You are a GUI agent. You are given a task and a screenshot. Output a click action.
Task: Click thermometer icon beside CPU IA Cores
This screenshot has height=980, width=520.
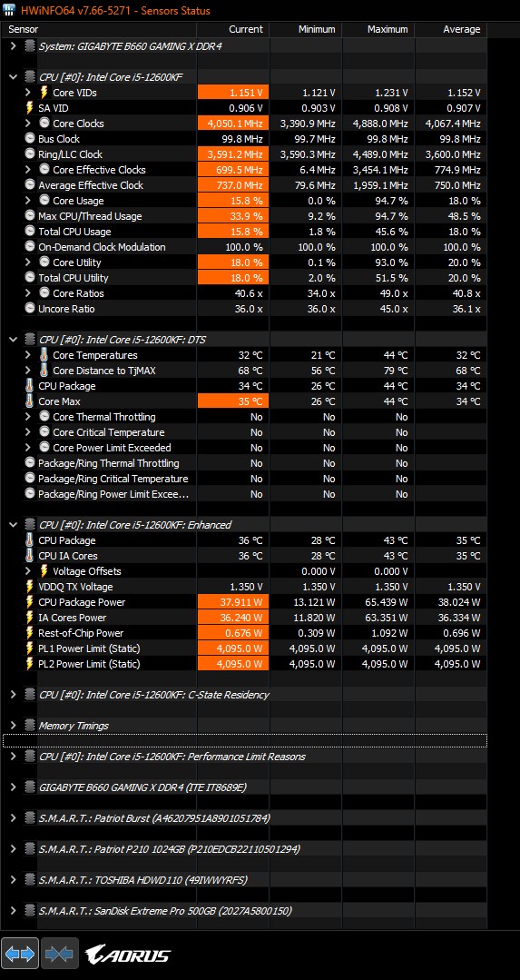pyautogui.click(x=29, y=556)
